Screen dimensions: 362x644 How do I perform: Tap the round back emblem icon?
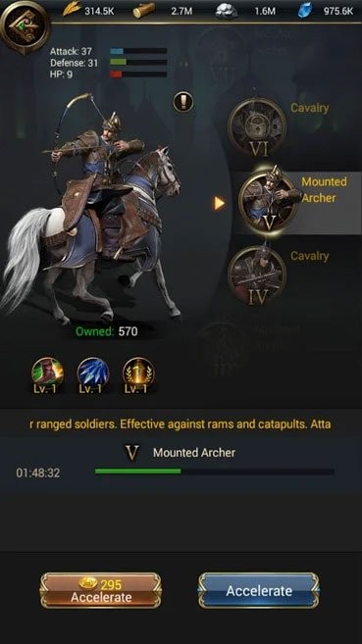pos(25,26)
